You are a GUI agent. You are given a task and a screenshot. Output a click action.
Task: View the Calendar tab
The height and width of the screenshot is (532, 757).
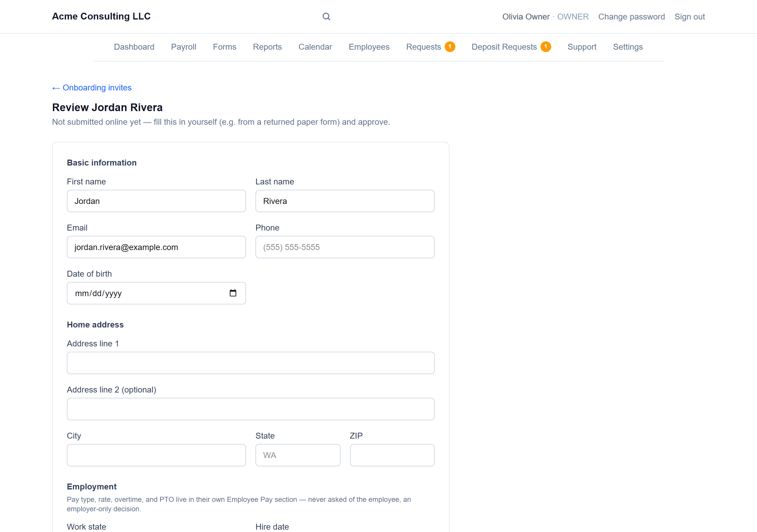point(315,47)
